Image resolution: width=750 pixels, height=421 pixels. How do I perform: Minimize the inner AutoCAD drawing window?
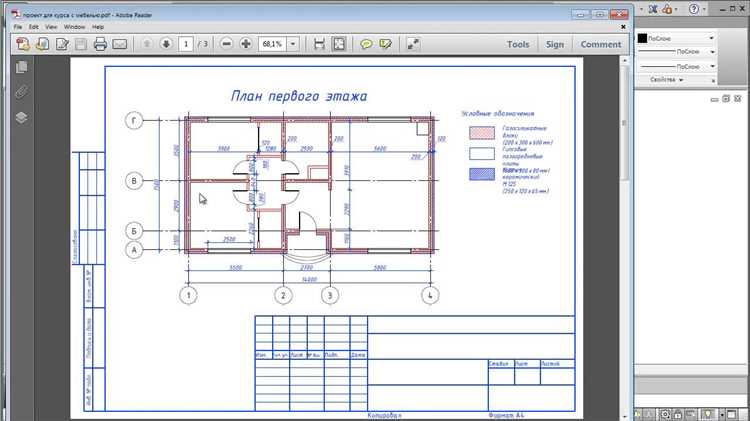715,99
